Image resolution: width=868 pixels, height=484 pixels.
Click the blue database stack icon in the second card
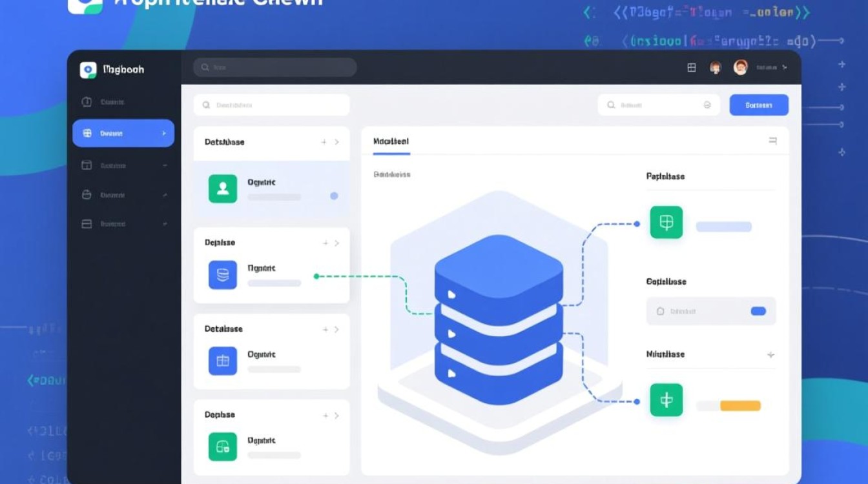point(223,275)
